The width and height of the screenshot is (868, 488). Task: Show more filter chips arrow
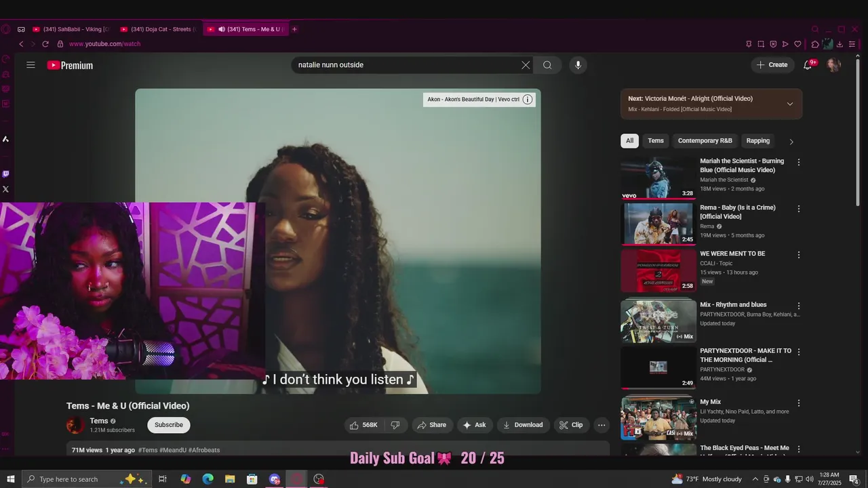pos(791,141)
